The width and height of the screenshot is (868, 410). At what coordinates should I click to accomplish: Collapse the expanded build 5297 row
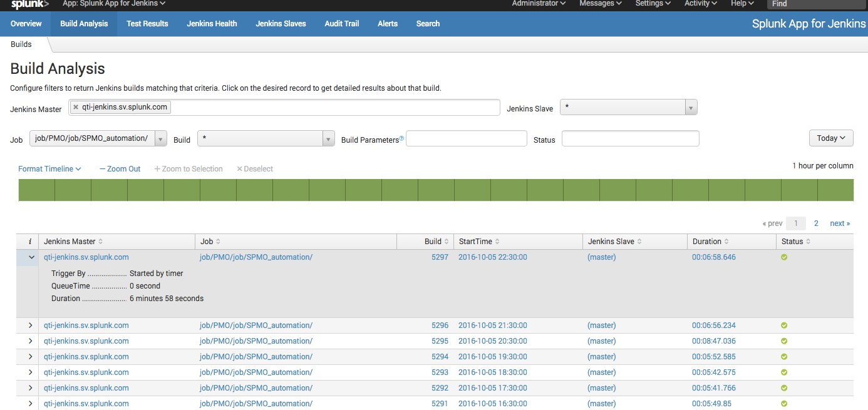pyautogui.click(x=30, y=257)
